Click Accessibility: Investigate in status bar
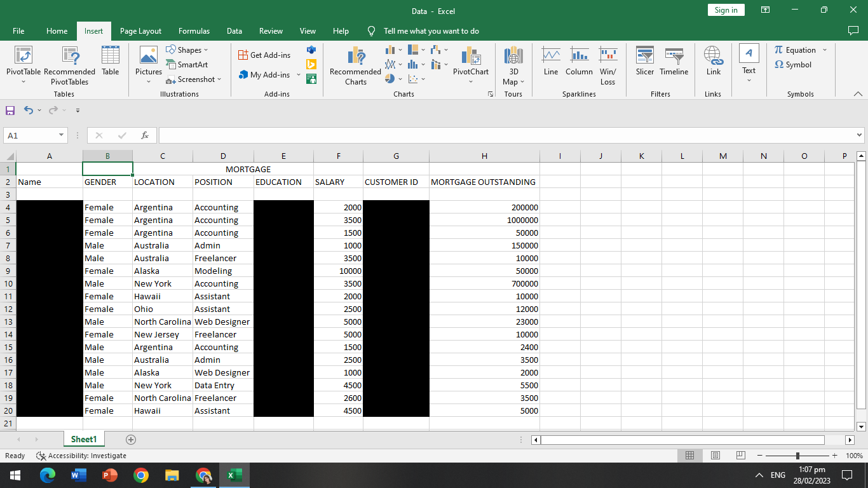The width and height of the screenshot is (868, 488). pyautogui.click(x=81, y=456)
